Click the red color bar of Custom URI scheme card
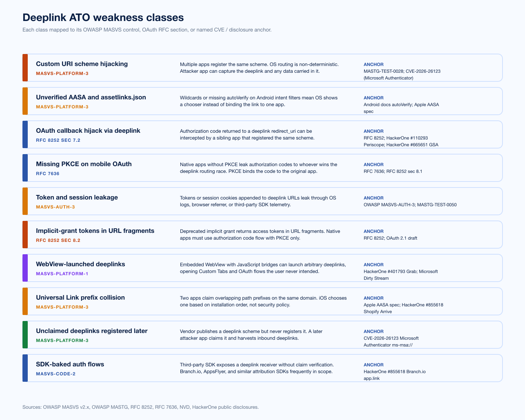This screenshot has height=420, width=525. coord(25,67)
